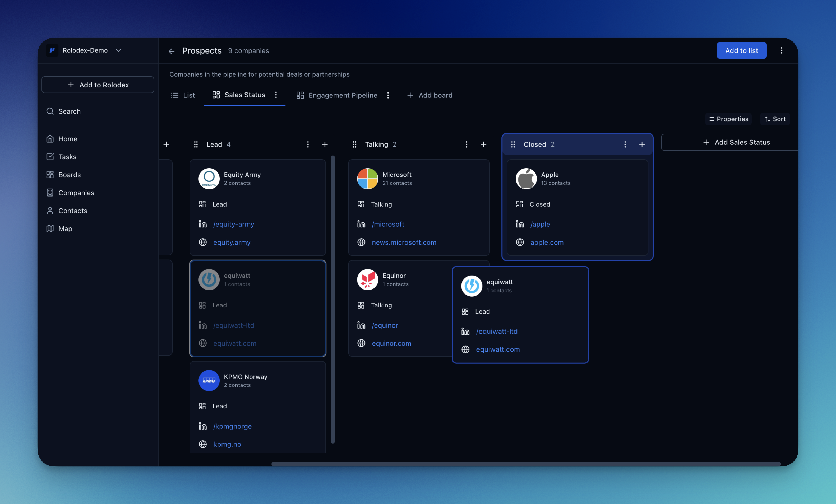This screenshot has width=836, height=504.
Task: Expand the Rolodex-Demo workspace dropdown
Action: click(x=118, y=50)
